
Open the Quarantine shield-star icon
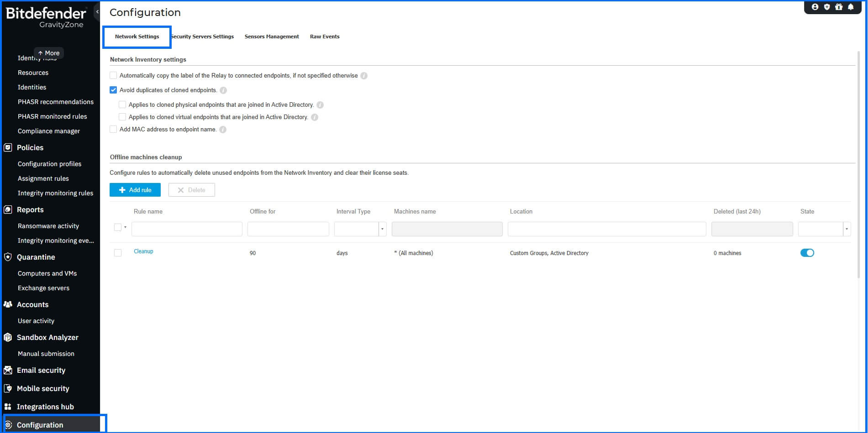pyautogui.click(x=8, y=257)
